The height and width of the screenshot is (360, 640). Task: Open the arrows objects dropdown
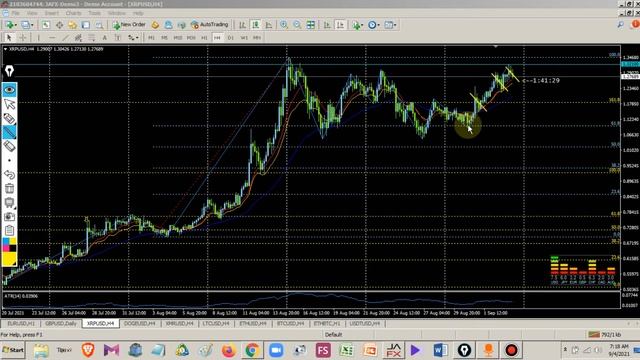(133, 38)
